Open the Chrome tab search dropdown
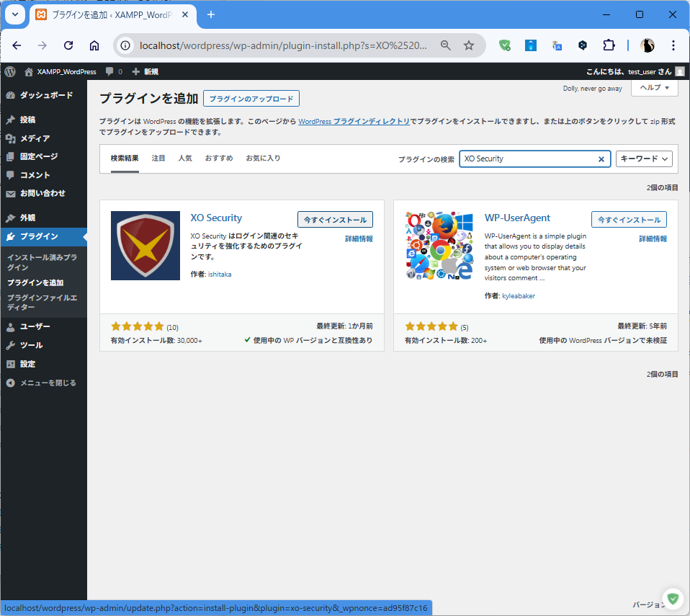Image resolution: width=690 pixels, height=616 pixels. point(15,14)
